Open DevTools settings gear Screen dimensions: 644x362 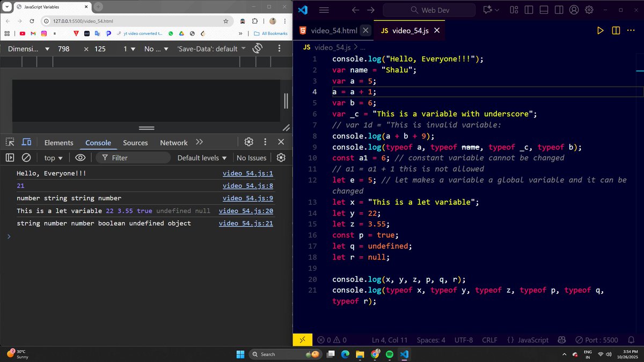(x=249, y=142)
